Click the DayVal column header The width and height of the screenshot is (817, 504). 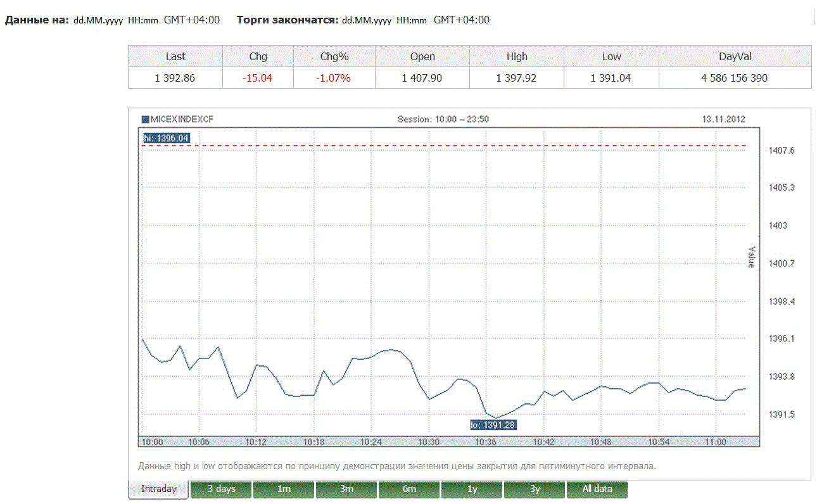tap(735, 56)
